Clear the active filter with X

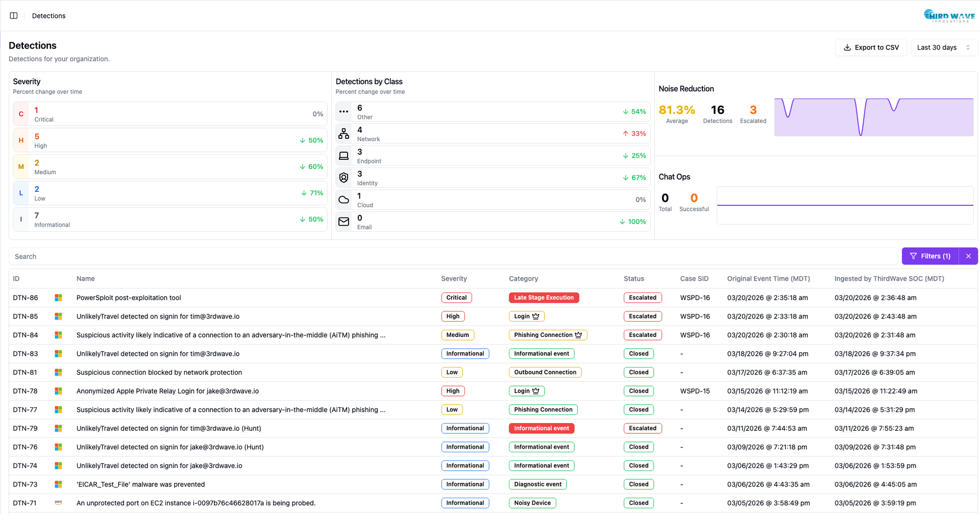tap(968, 256)
